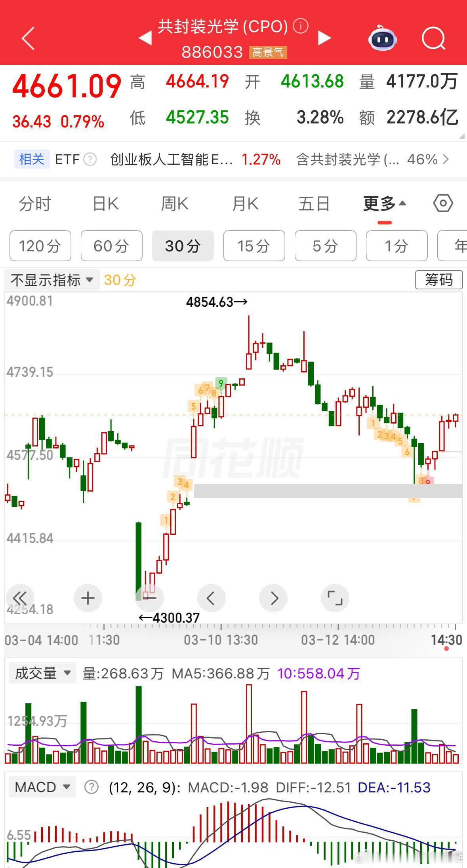Open the MACD indicator dropdown

42,787
